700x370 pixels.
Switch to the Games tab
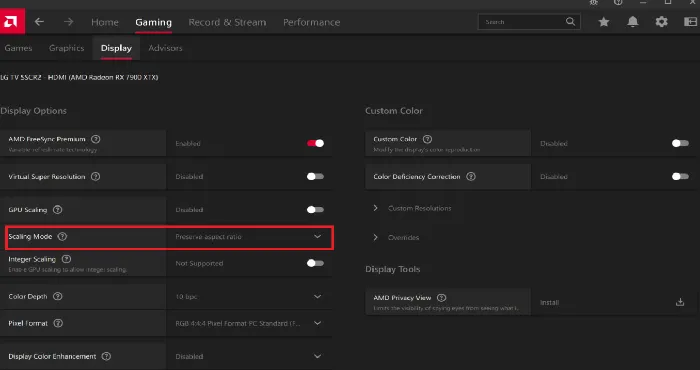(18, 48)
